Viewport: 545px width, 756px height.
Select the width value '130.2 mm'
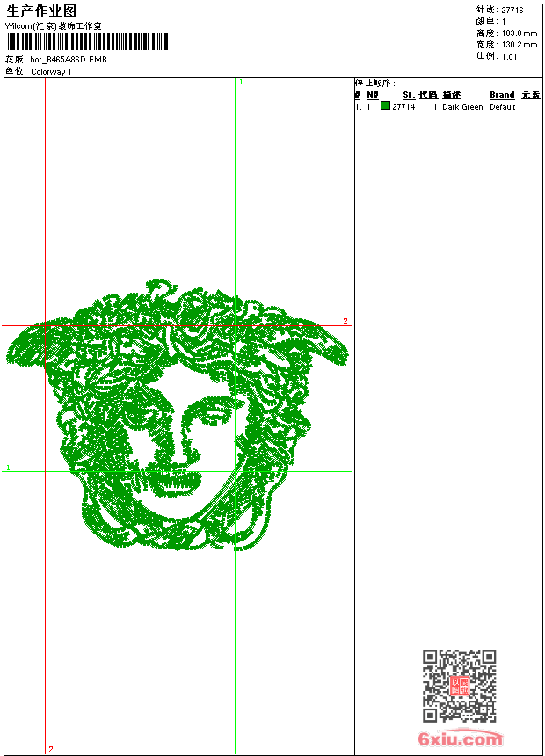pyautogui.click(x=520, y=45)
